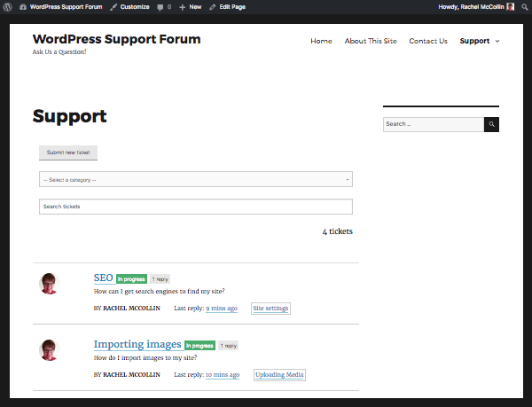Open the Customize option in admin bar
The image size is (532, 407).
click(x=130, y=7)
